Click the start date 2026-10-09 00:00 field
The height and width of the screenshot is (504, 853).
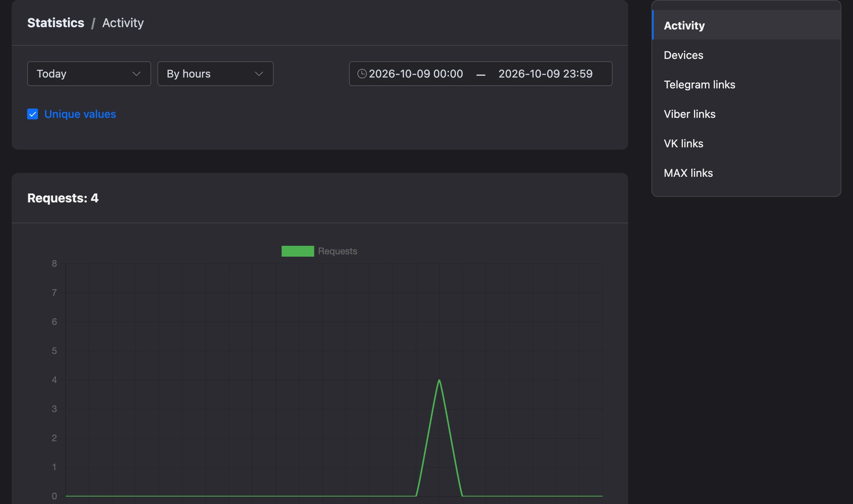[416, 74]
